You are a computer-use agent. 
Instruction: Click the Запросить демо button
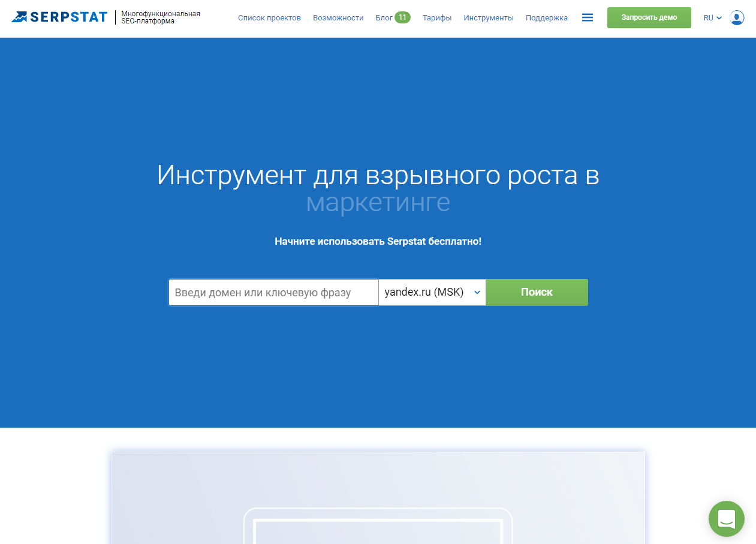coord(649,17)
